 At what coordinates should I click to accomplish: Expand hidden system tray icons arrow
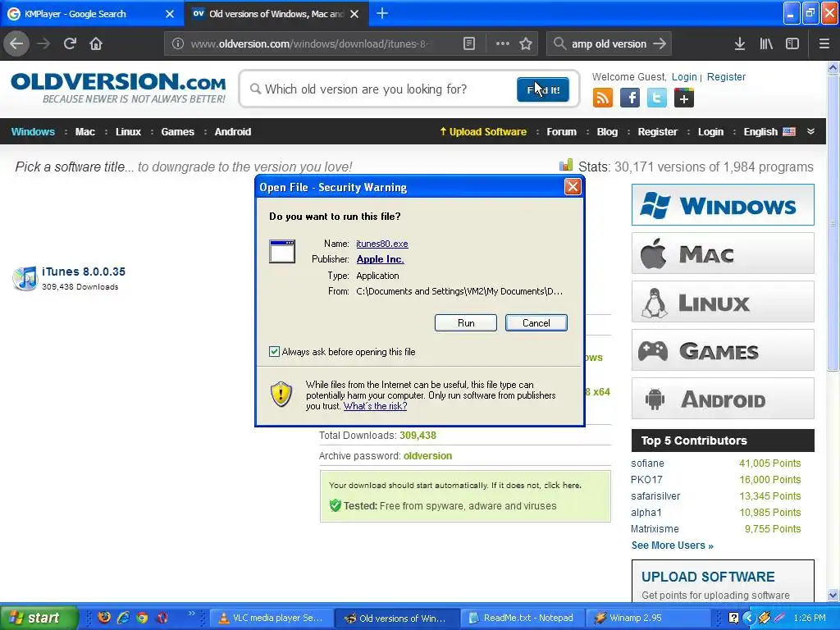tap(748, 618)
